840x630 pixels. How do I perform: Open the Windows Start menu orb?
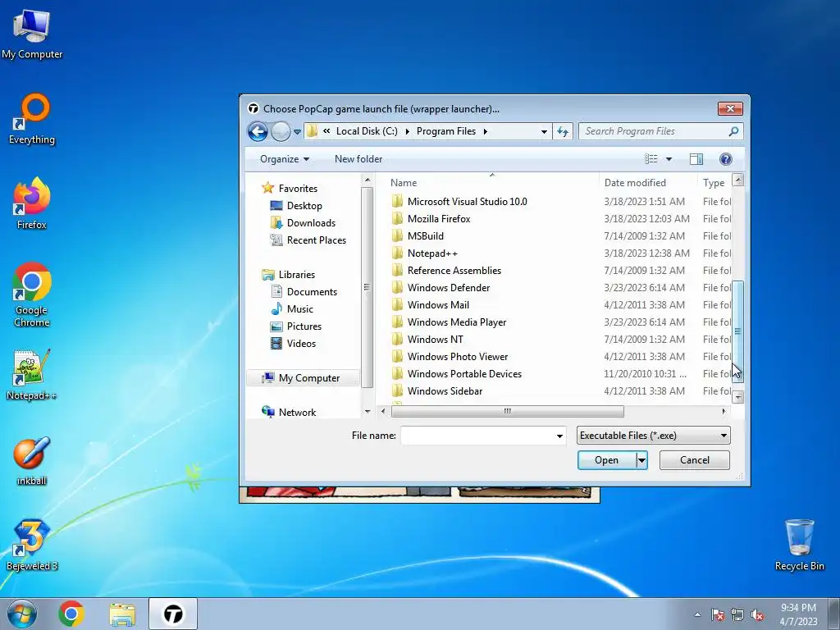click(22, 614)
